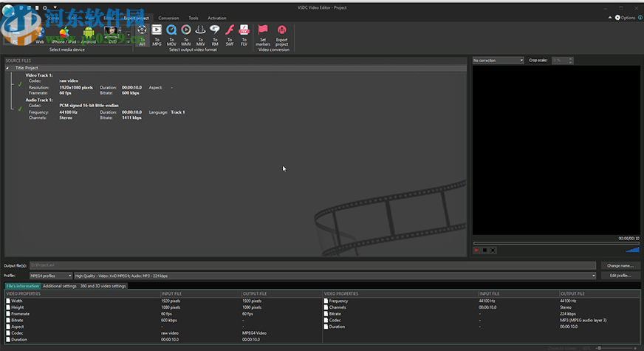Click the 'MPEG4 Video' output codec value
This screenshot has width=644, height=351.
tap(254, 333)
